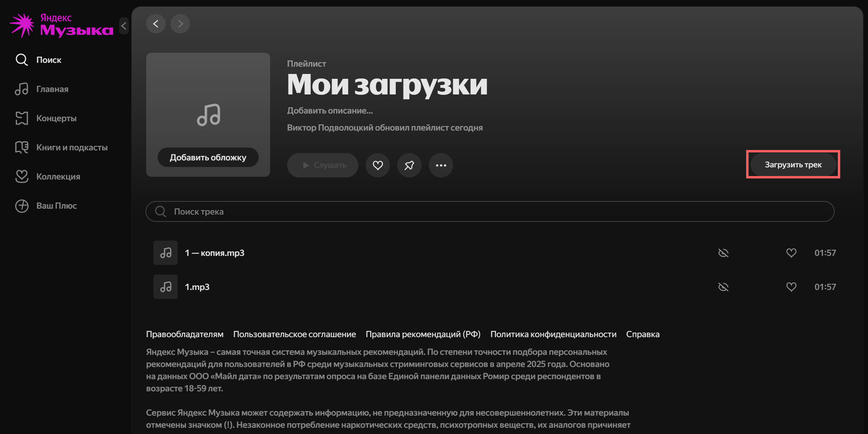Pin the Мои загрузки playlist
Image resolution: width=868 pixels, height=434 pixels.
[409, 165]
